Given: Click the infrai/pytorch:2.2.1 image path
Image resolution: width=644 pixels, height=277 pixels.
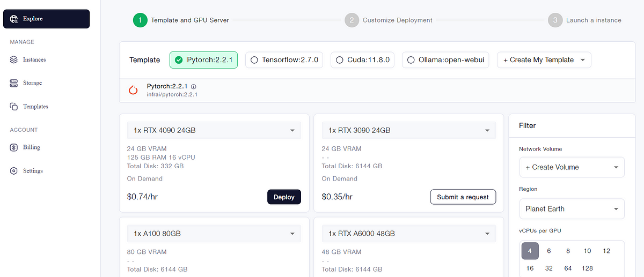Looking at the screenshot, I should coord(172,94).
